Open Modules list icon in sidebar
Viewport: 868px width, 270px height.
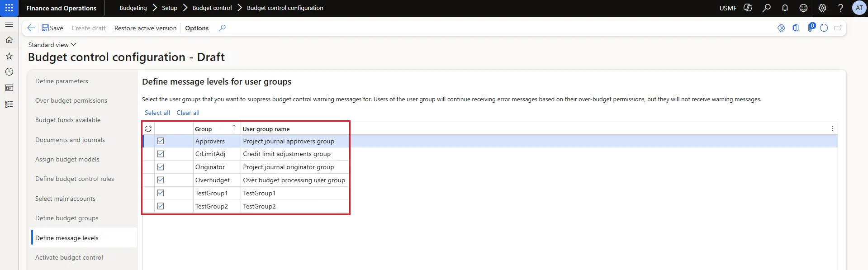pyautogui.click(x=9, y=104)
